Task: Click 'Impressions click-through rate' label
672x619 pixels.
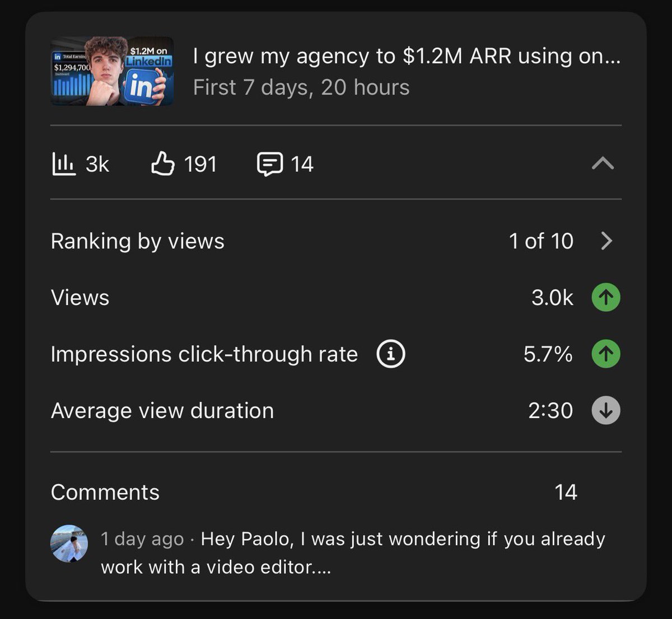Action: [204, 354]
